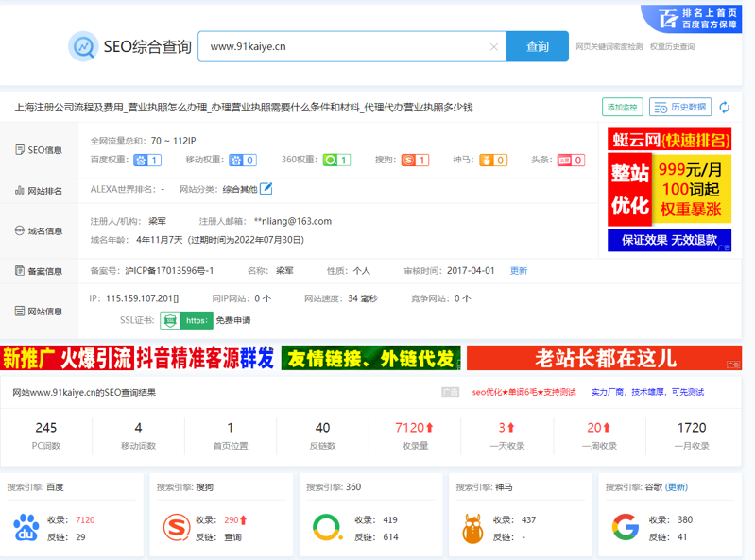755x560 pixels.
Task: Click the 1720 一月收录 value
Action: point(692,428)
